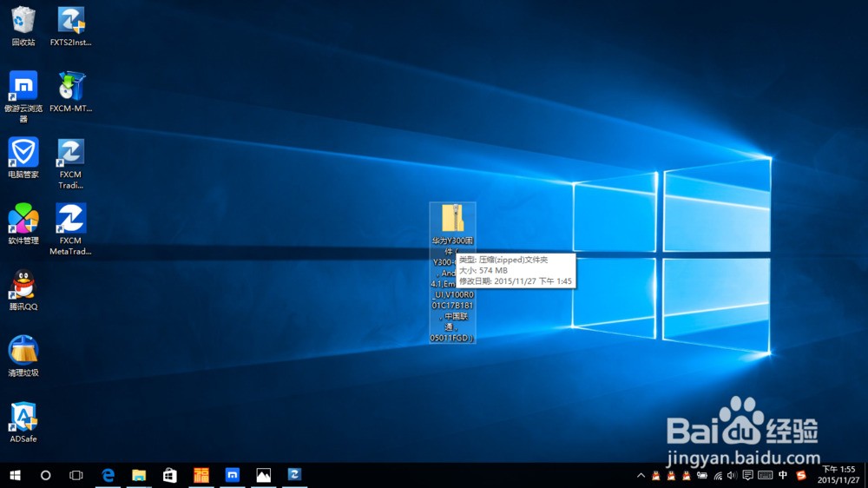
Task: Open Cortana search circle on taskbar
Action: [45, 475]
